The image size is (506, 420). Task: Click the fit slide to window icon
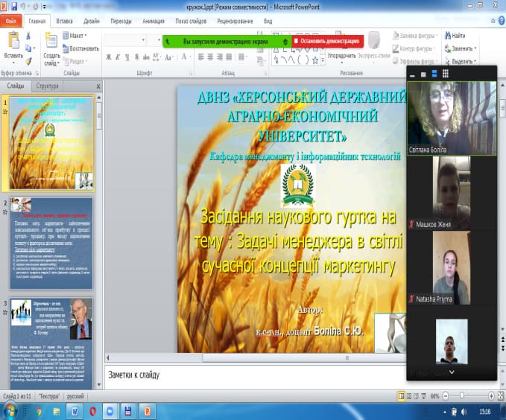coord(501,396)
